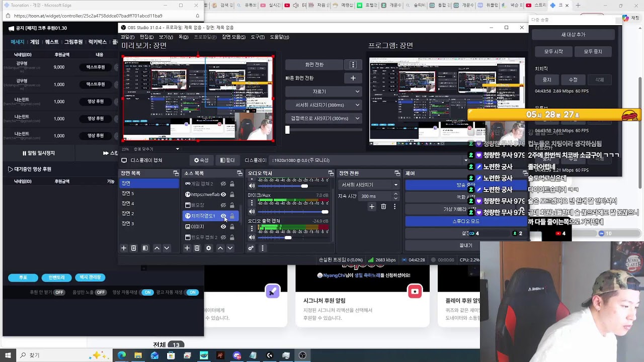Select 장면 5 in the scene list
Image resolution: width=644 pixels, height=362 pixels.
[148, 194]
